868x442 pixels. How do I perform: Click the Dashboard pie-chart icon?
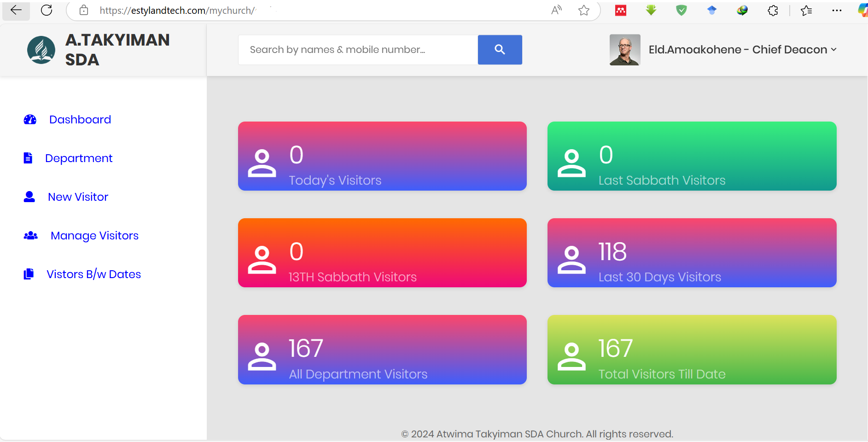[x=29, y=119]
